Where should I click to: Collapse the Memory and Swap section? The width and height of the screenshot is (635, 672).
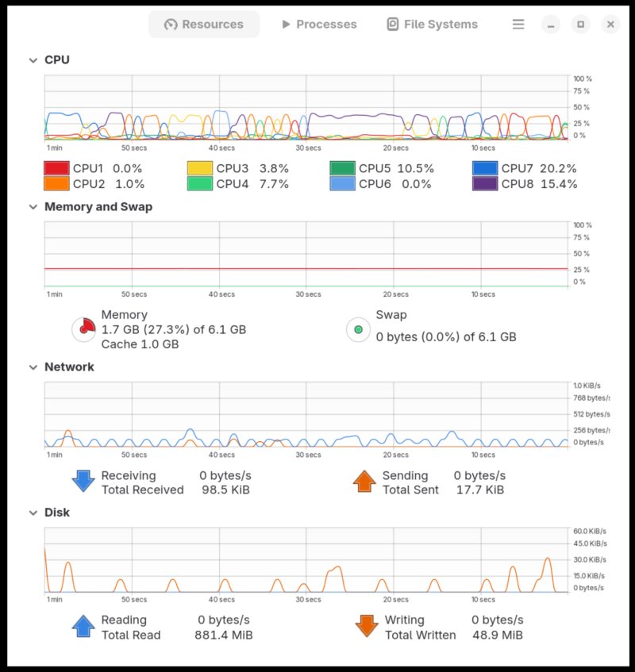33,207
